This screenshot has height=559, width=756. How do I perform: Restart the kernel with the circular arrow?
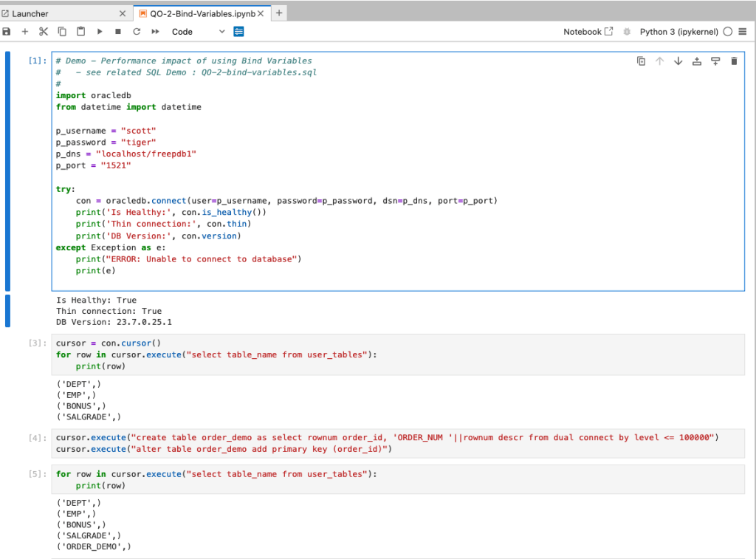point(137,32)
